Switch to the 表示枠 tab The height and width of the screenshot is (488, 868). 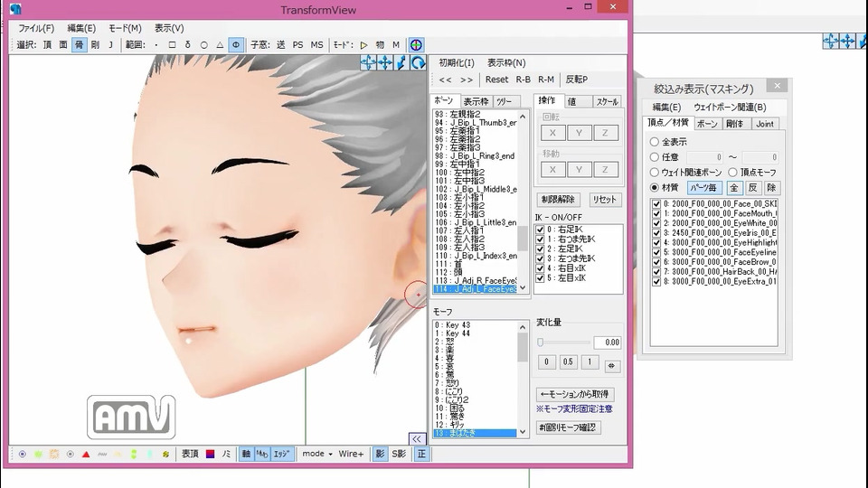[476, 101]
